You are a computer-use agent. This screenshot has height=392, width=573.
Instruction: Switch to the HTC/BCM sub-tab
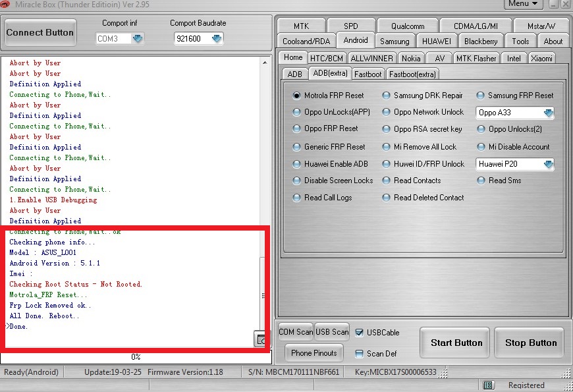[327, 59]
